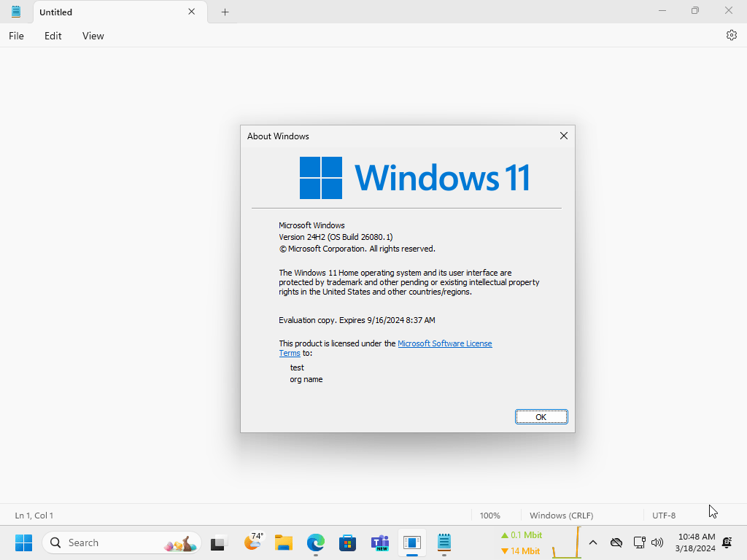The height and width of the screenshot is (560, 747).
Task: Show hidden tray icons chevron
Action: [592, 542]
